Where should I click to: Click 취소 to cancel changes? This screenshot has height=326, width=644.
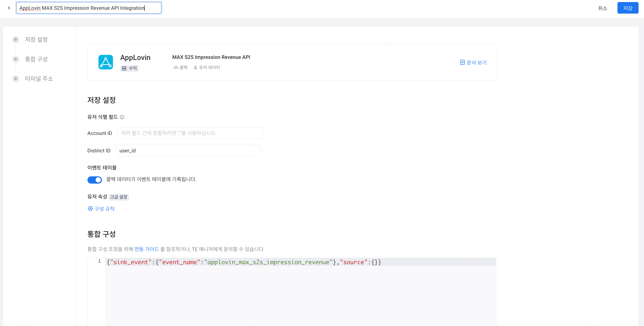603,8
